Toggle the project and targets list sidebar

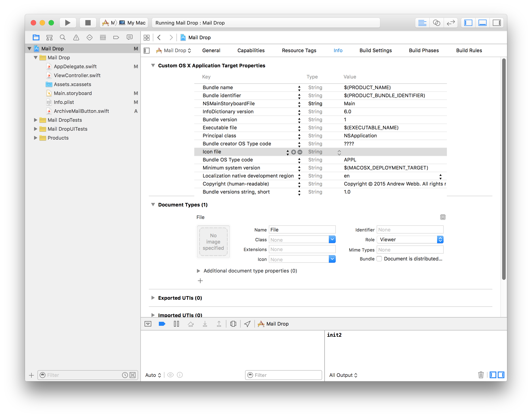(x=147, y=51)
